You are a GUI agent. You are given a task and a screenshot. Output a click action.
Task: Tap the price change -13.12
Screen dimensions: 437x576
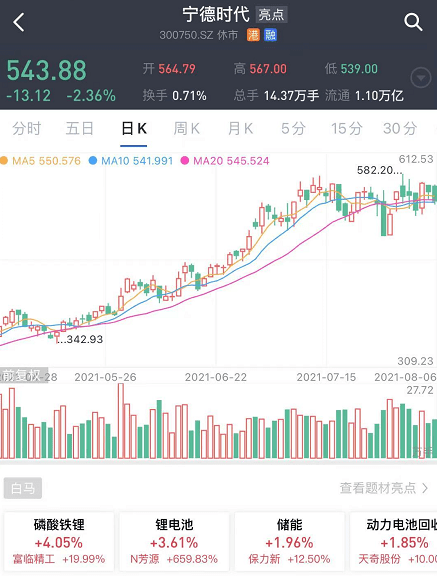29,96
